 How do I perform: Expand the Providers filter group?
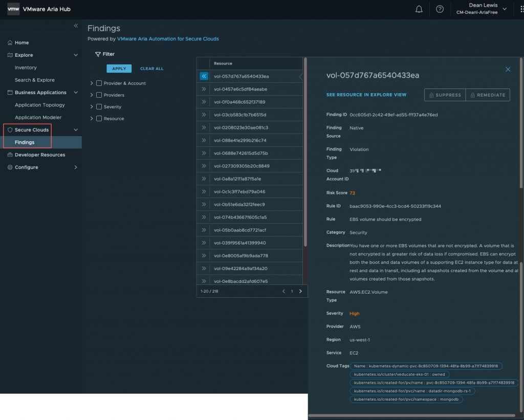[x=92, y=95]
